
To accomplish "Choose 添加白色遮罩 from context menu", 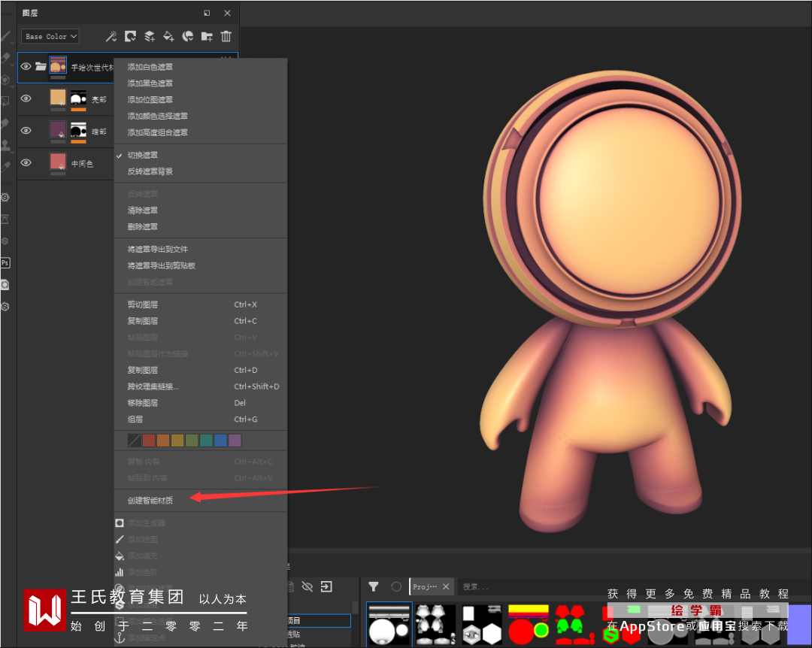I will point(201,67).
